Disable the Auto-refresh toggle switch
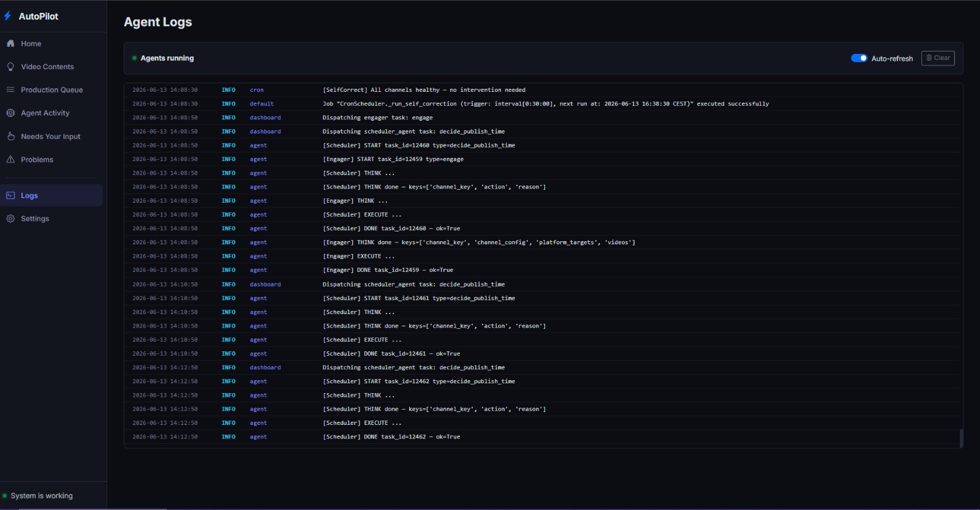 point(859,58)
